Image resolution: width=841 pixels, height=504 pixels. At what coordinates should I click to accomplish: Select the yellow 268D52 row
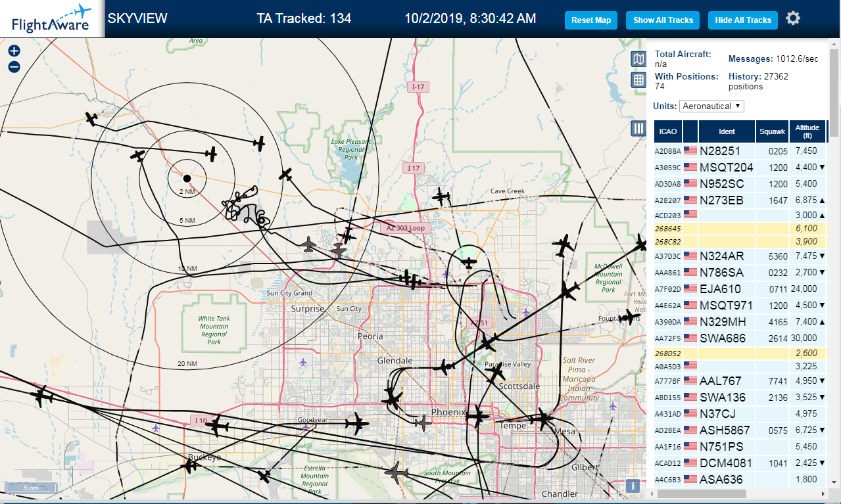(740, 353)
